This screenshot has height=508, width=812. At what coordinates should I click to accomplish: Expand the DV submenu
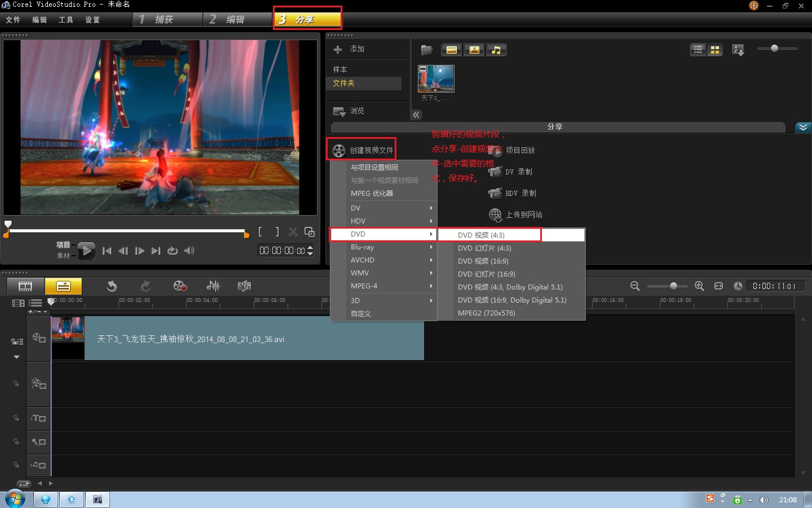pos(384,208)
